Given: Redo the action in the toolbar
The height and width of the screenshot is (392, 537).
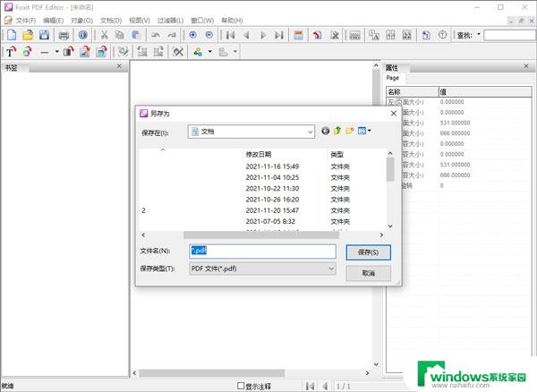Looking at the screenshot, I should point(172,35).
